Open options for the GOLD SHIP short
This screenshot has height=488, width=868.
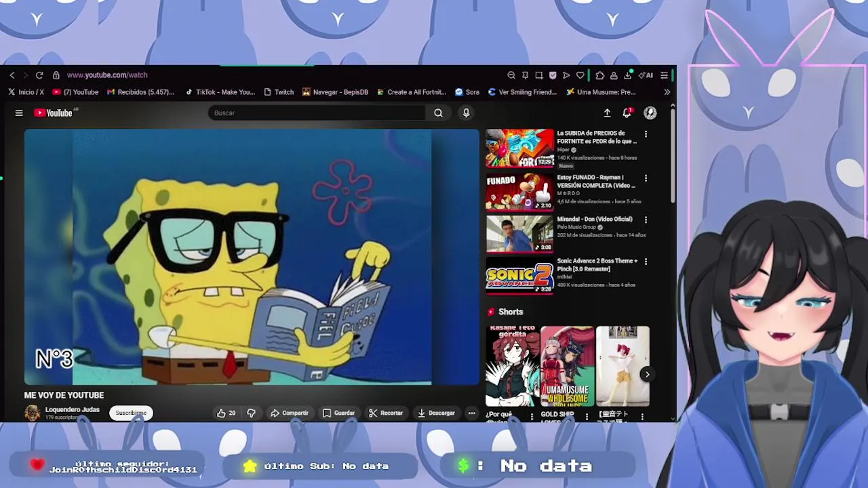coord(587,416)
